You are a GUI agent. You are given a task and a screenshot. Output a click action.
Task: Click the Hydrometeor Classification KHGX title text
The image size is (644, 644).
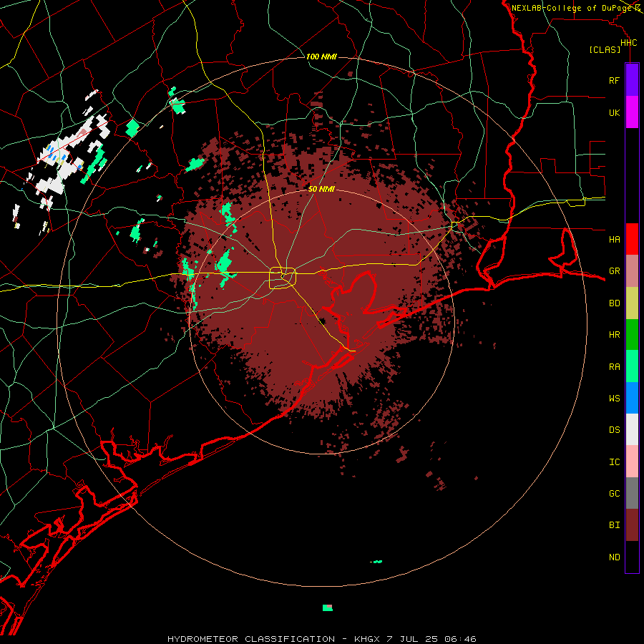[321, 639]
